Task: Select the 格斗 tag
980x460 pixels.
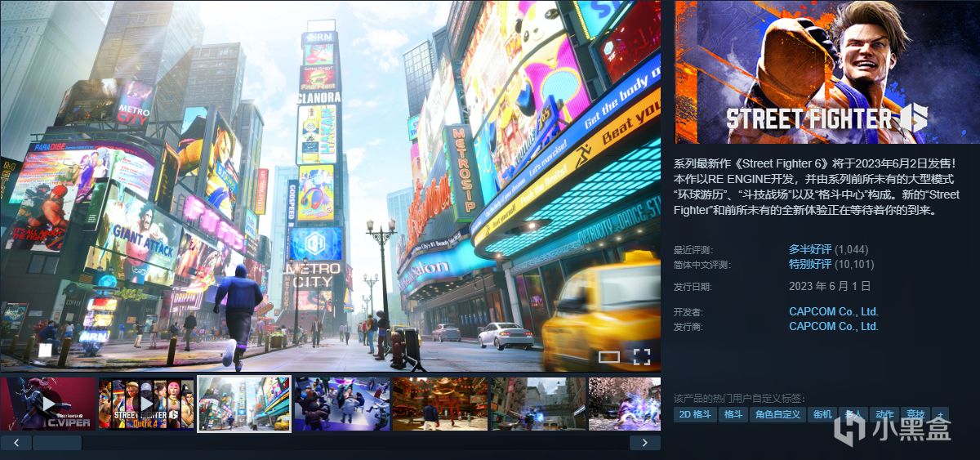Action: pos(733,415)
